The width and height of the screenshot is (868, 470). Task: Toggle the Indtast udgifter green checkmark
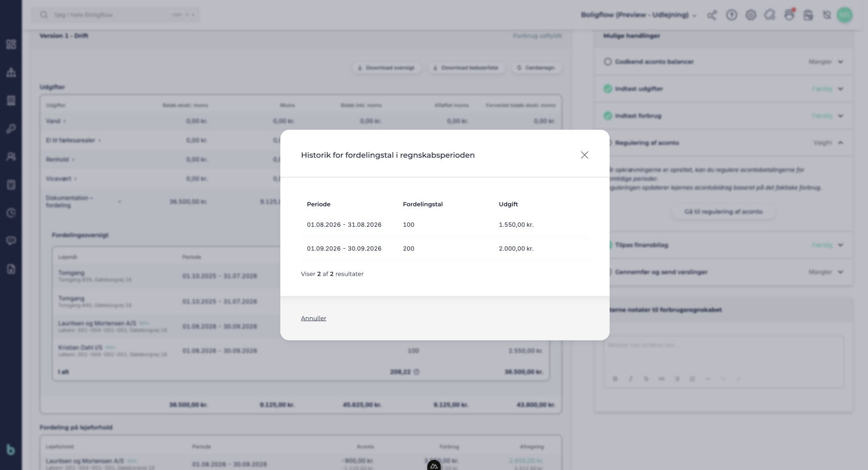pos(608,89)
